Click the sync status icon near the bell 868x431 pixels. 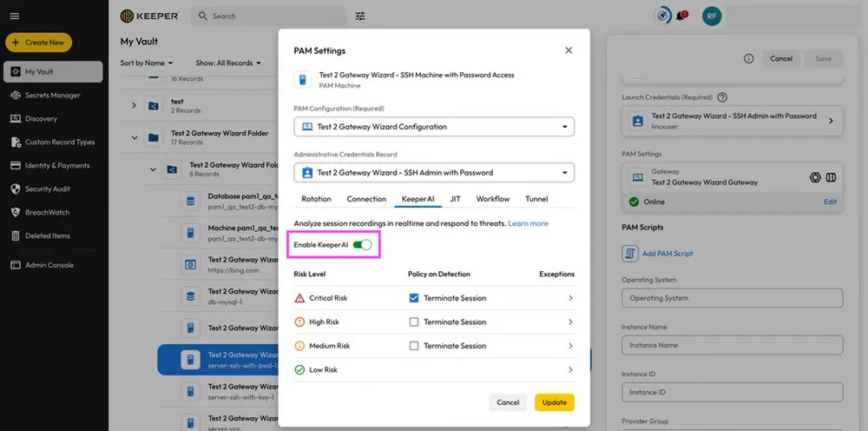(662, 16)
